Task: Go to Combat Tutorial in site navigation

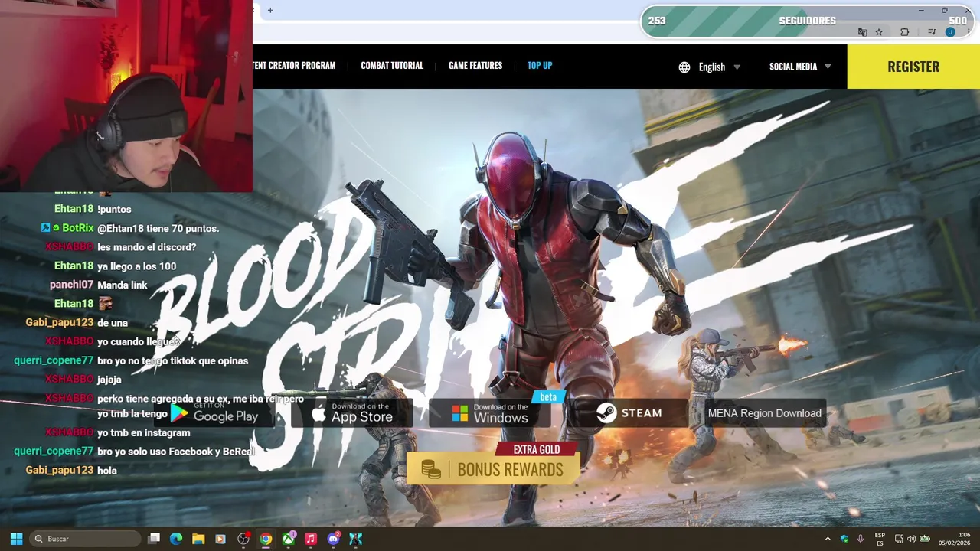Action: tap(391, 66)
